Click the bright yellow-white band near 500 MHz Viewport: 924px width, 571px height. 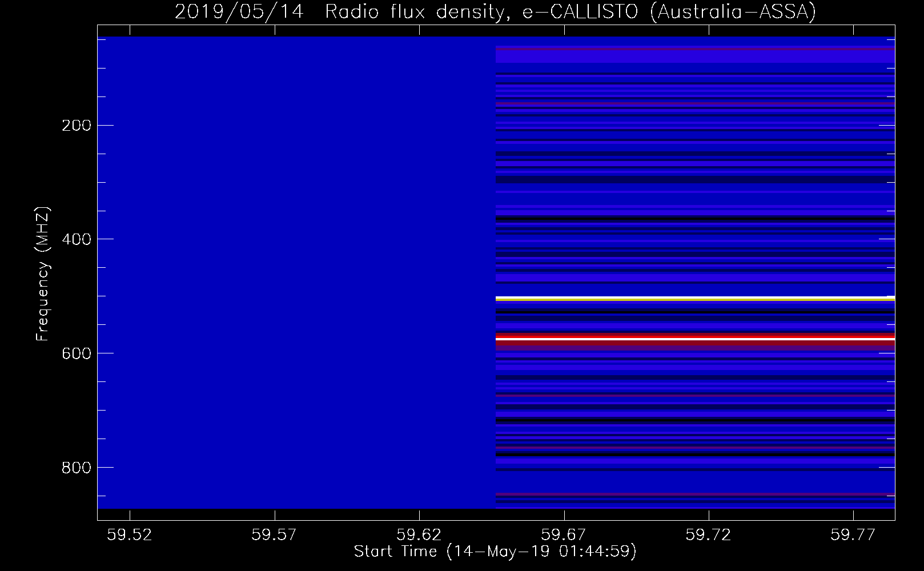click(695, 299)
